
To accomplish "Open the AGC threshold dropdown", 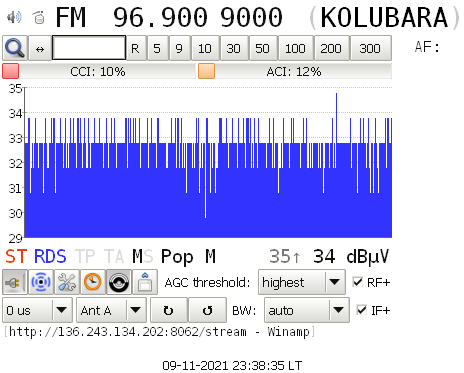I will click(302, 282).
